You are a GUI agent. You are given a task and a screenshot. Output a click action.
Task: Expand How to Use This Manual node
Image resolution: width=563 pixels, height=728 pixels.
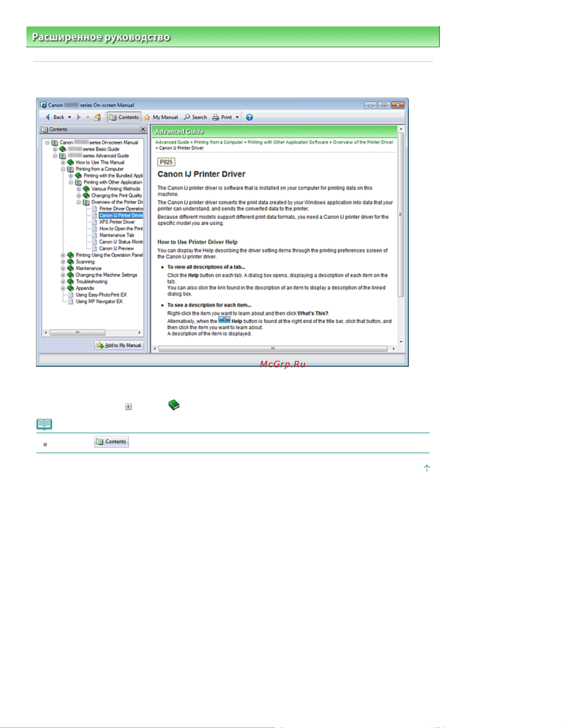(63, 162)
